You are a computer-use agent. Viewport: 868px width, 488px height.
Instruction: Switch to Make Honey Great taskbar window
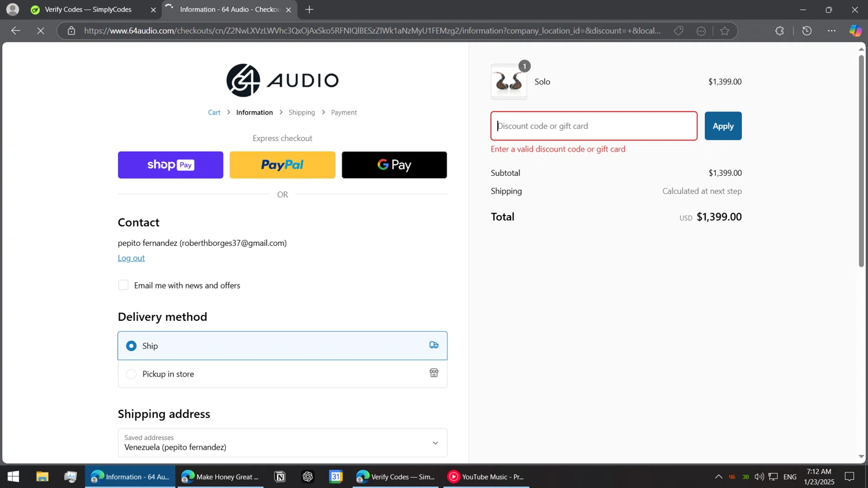tap(220, 477)
